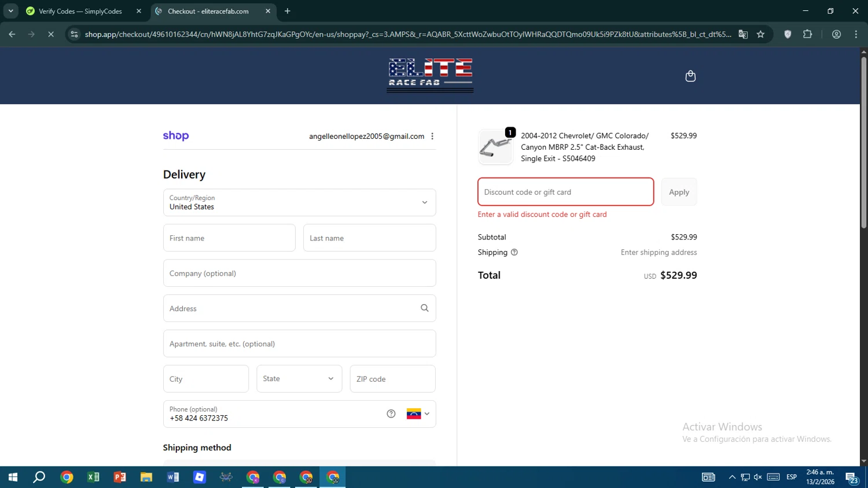Open the phone country flag selector

click(418, 414)
